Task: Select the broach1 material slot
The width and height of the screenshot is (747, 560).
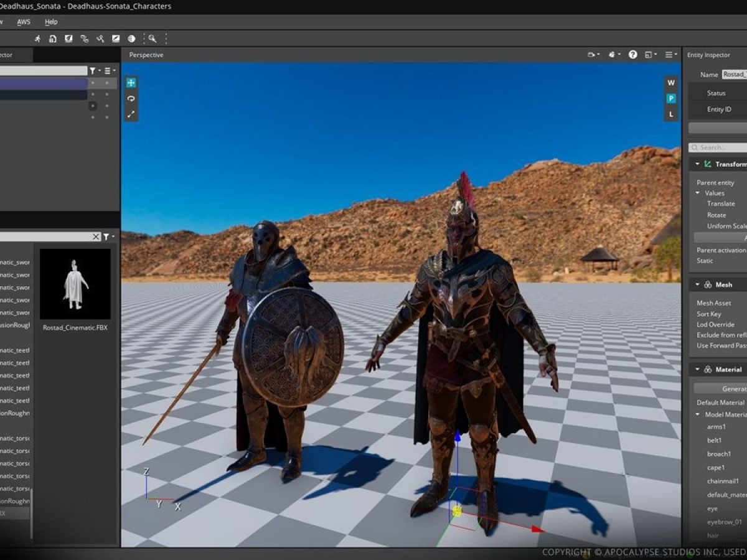Action: [x=719, y=454]
